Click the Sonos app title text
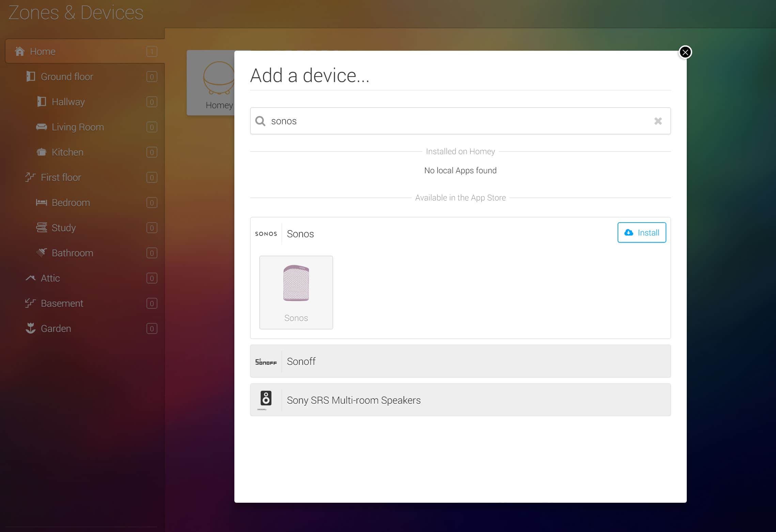The width and height of the screenshot is (776, 532). (300, 234)
